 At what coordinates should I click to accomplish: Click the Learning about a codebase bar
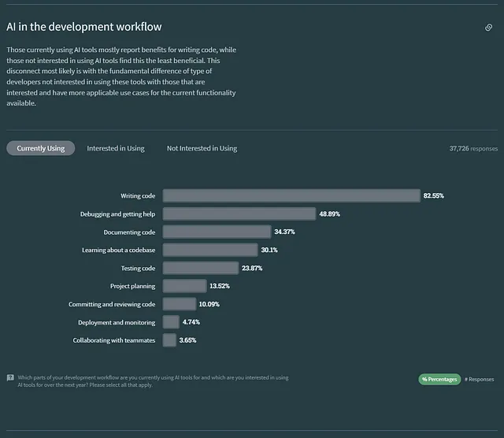[x=210, y=250]
